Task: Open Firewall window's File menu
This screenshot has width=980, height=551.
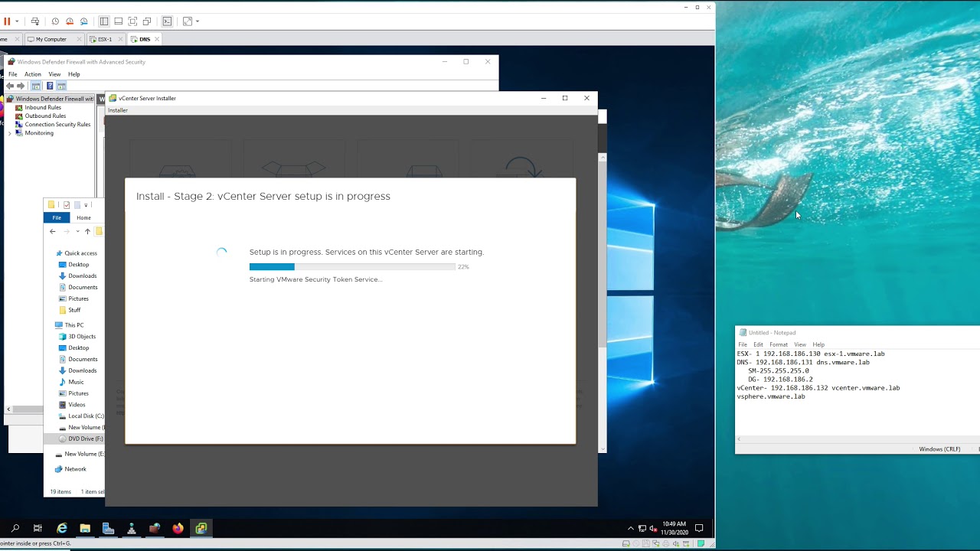Action: point(13,74)
